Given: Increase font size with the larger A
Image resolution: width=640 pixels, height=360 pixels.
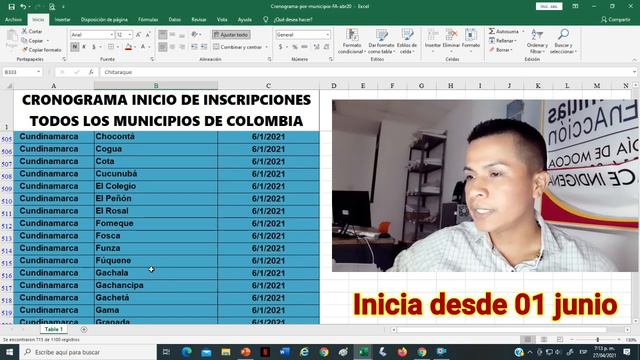Looking at the screenshot, I should [138, 35].
